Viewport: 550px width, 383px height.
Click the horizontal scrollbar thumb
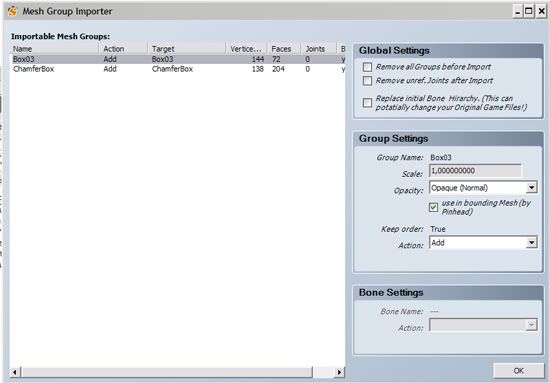click(x=167, y=372)
